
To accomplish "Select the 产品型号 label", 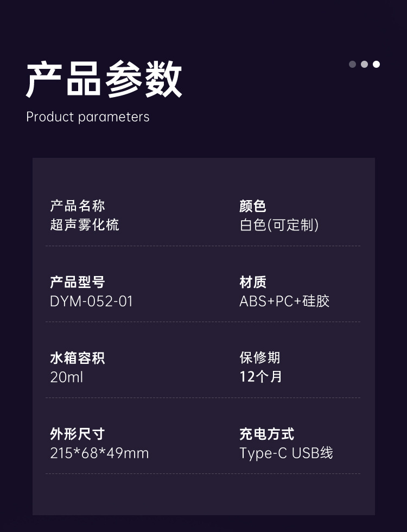I will pyautogui.click(x=78, y=282).
